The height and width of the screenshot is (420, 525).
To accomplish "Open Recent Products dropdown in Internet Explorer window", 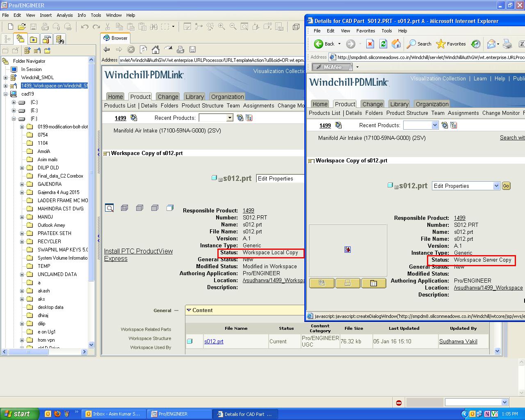I will pos(435,125).
